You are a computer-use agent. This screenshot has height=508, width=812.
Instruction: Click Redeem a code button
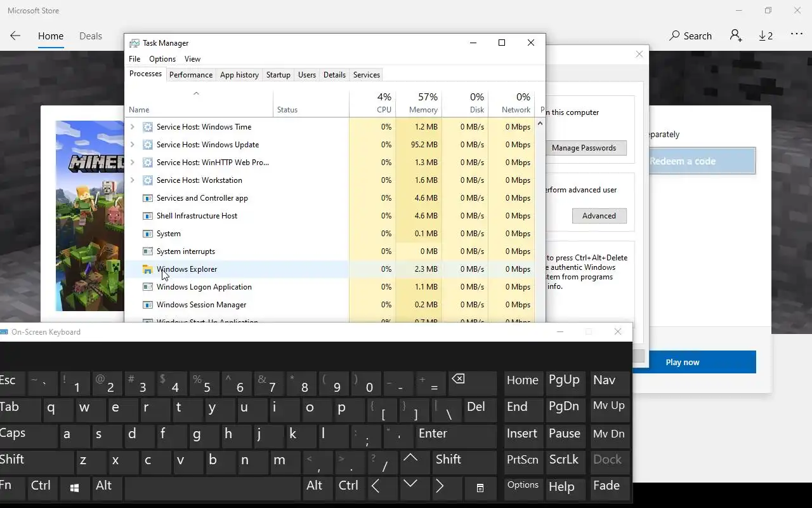(702, 161)
